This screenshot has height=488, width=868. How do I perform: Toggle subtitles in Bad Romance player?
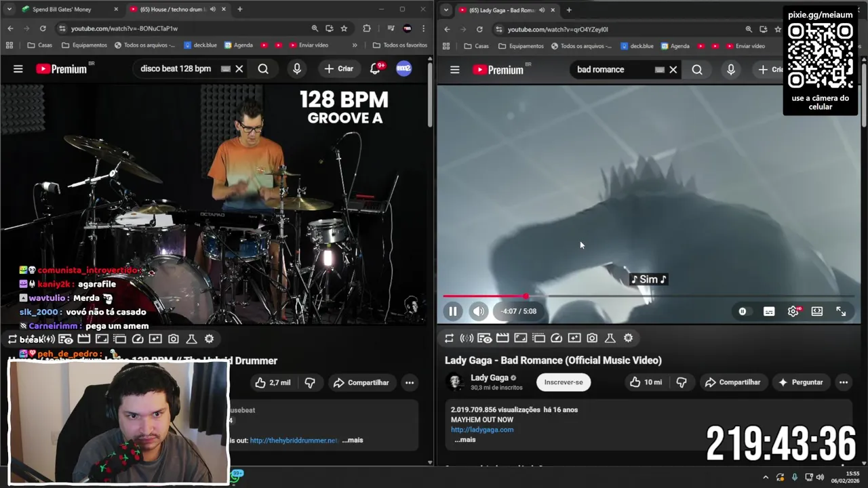(769, 311)
